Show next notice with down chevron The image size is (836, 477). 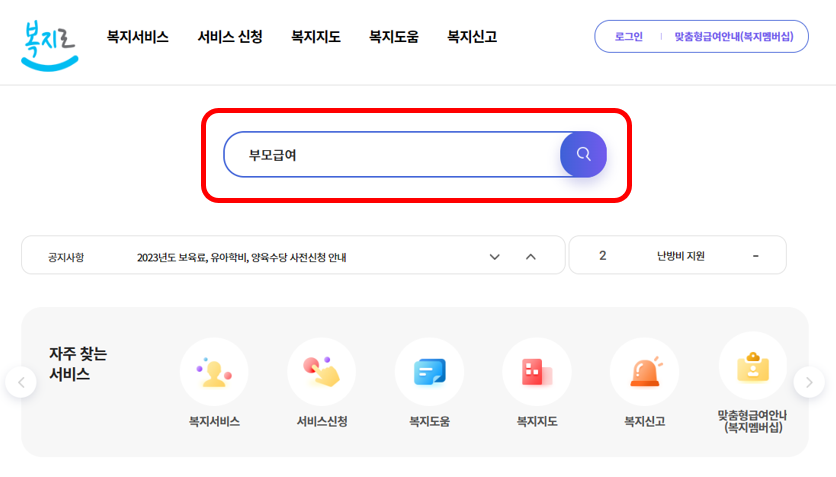pyautogui.click(x=495, y=257)
